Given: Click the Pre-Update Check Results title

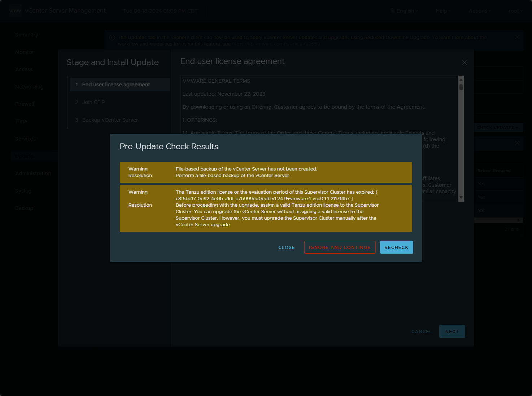Looking at the screenshot, I should [169, 146].
